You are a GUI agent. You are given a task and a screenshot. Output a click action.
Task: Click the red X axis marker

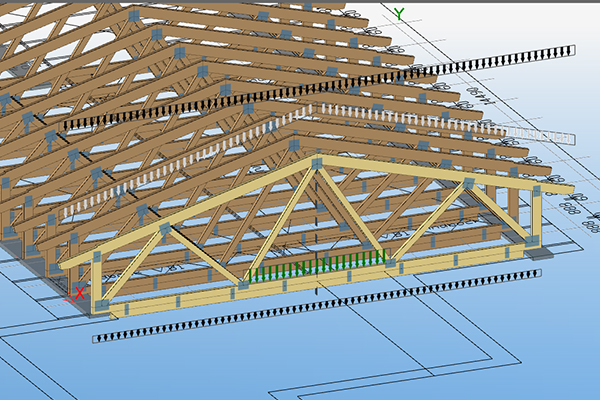click(79, 293)
